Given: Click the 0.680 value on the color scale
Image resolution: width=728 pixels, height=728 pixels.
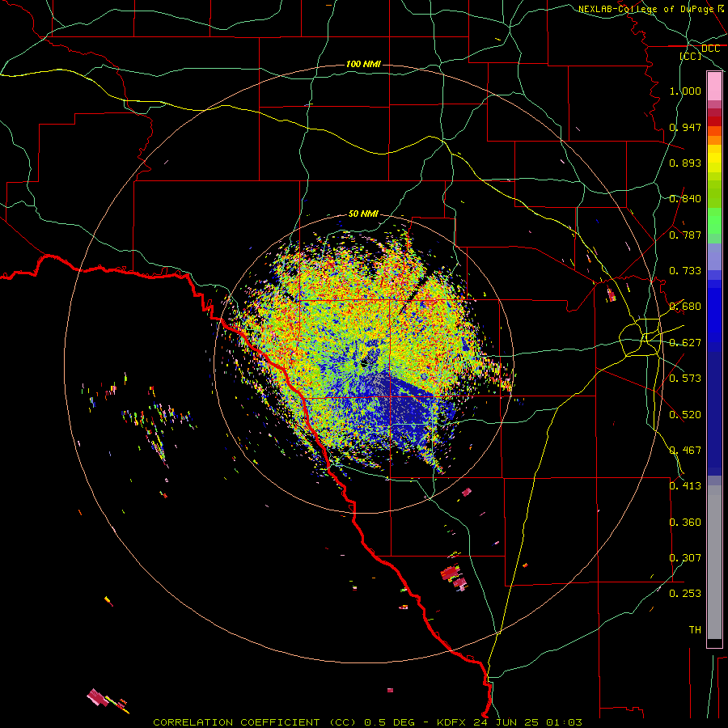Looking at the screenshot, I should tap(685, 307).
